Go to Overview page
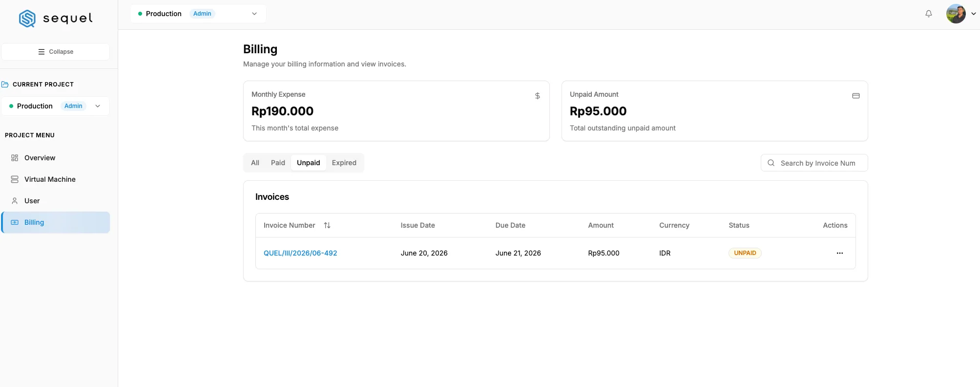The image size is (980, 387). [x=56, y=158]
